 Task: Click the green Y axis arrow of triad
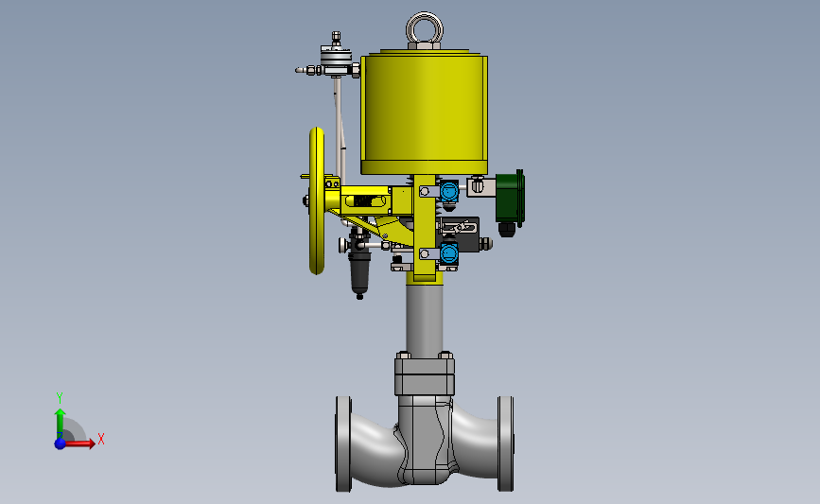tap(61, 424)
